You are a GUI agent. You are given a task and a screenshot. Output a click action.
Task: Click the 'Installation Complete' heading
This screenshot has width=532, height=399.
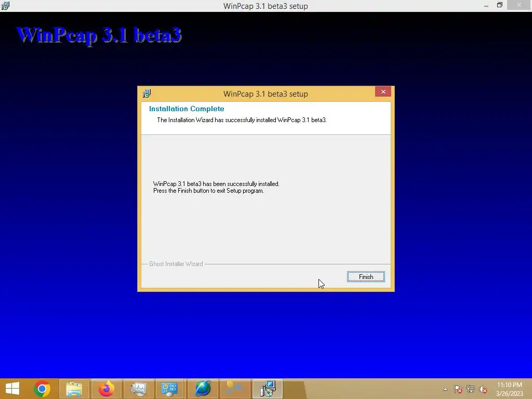(187, 109)
